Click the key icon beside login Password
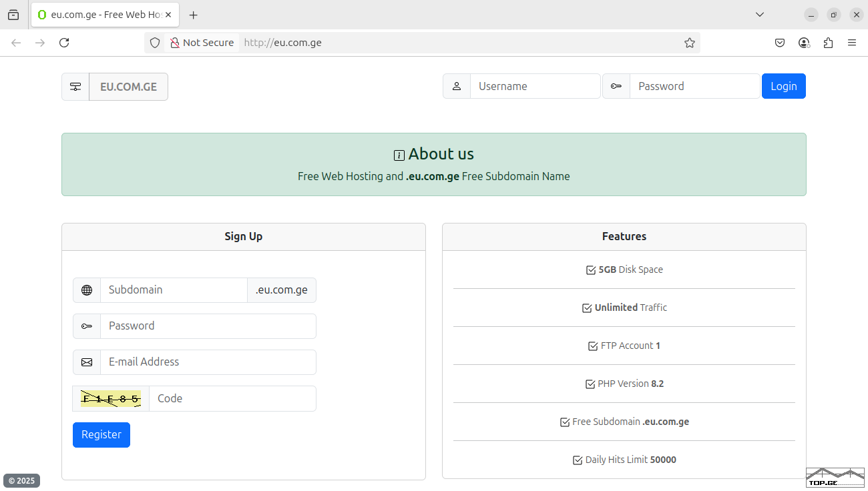868x491 pixels. coord(616,86)
